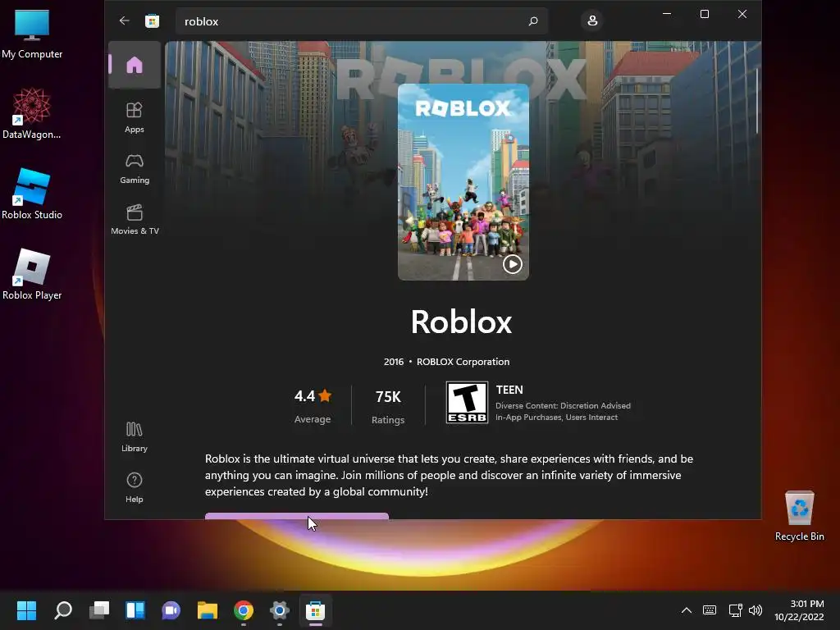
Task: Click the search box containing 'roblox'
Action: [362, 21]
